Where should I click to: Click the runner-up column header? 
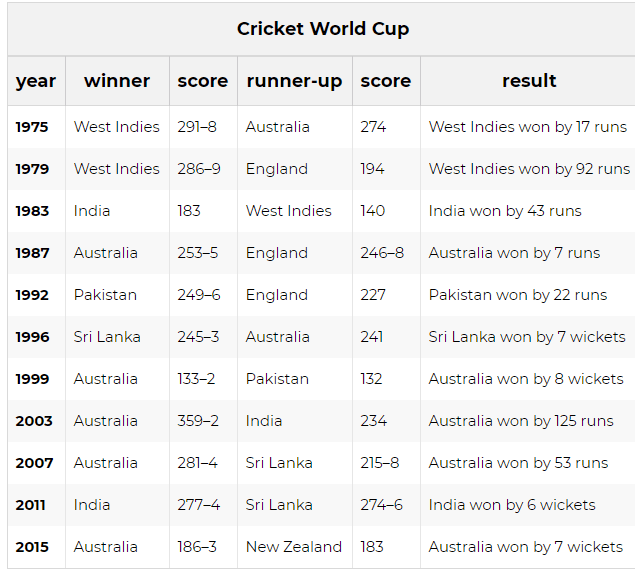click(294, 81)
